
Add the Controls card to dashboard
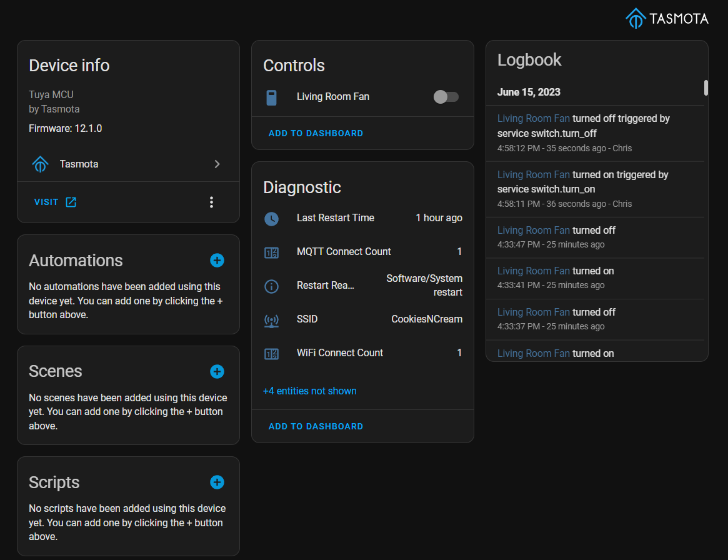click(x=316, y=133)
